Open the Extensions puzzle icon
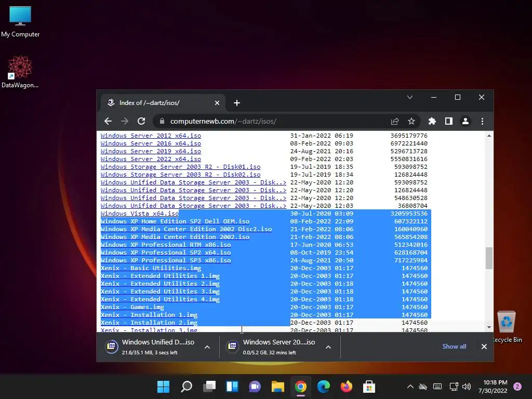This screenshot has width=532, height=399. tap(432, 121)
